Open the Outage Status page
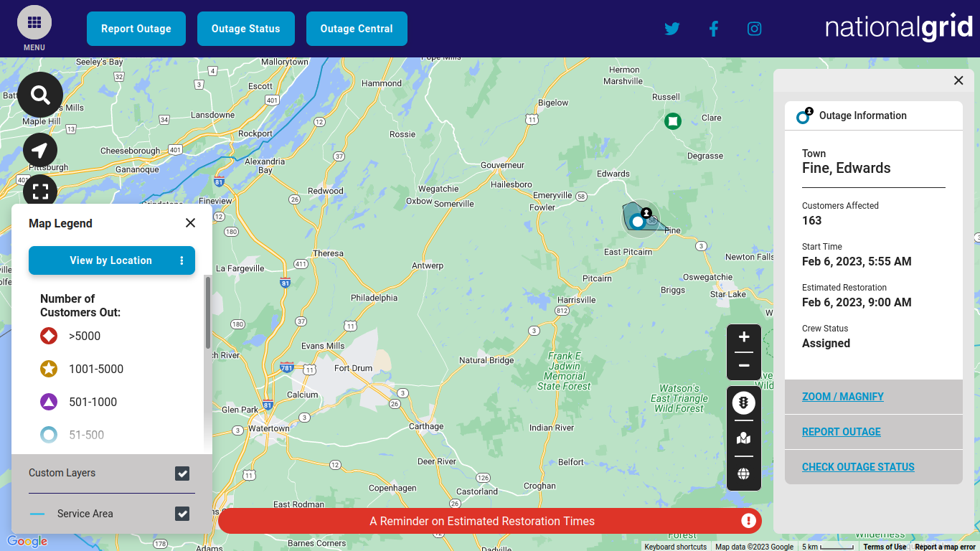This screenshot has width=980, height=551. click(246, 29)
